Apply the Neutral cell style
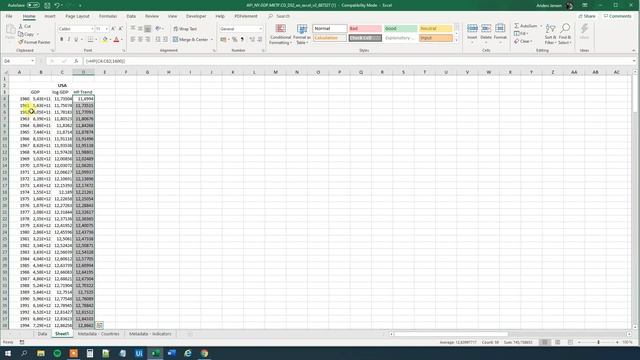 tap(436, 29)
